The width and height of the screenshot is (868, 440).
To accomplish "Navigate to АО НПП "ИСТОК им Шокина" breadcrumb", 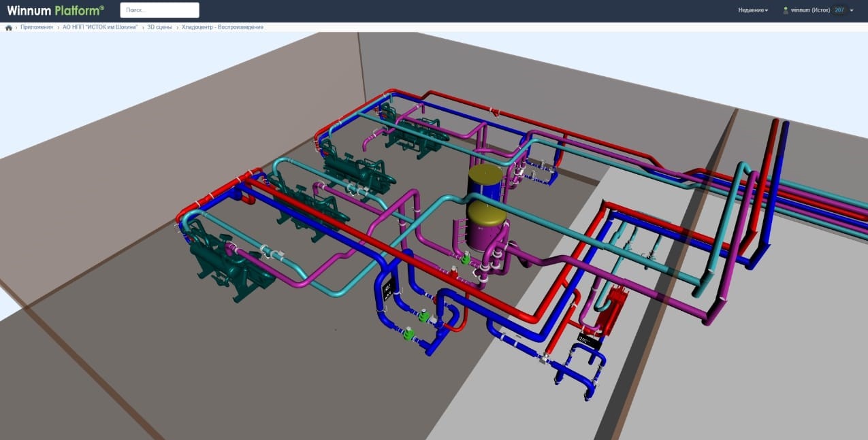I will (100, 27).
